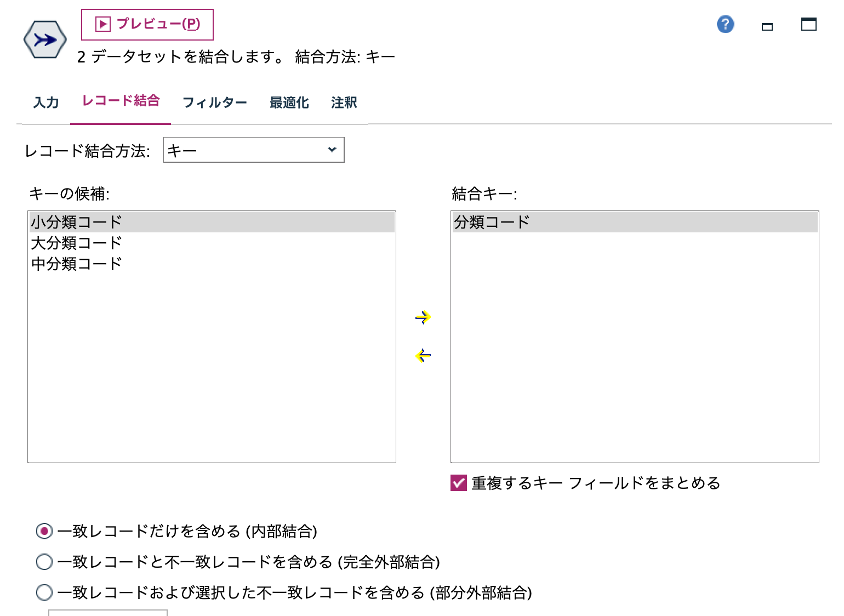Click the play icon inside プレビュー button
Viewport: 844px width, 616px height.
point(102,24)
